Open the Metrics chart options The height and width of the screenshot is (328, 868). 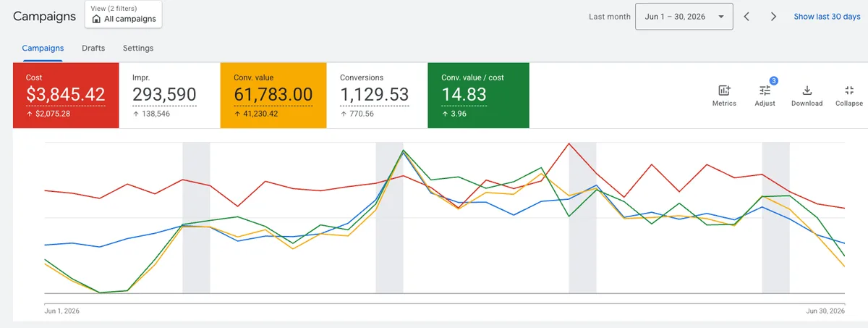pos(724,96)
